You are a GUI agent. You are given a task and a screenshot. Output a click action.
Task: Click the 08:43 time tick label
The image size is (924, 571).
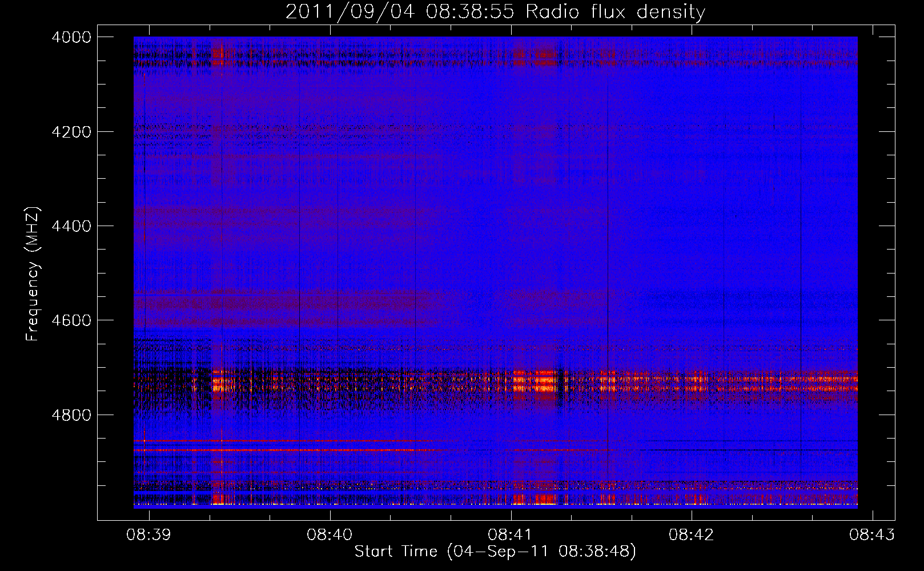point(872,535)
